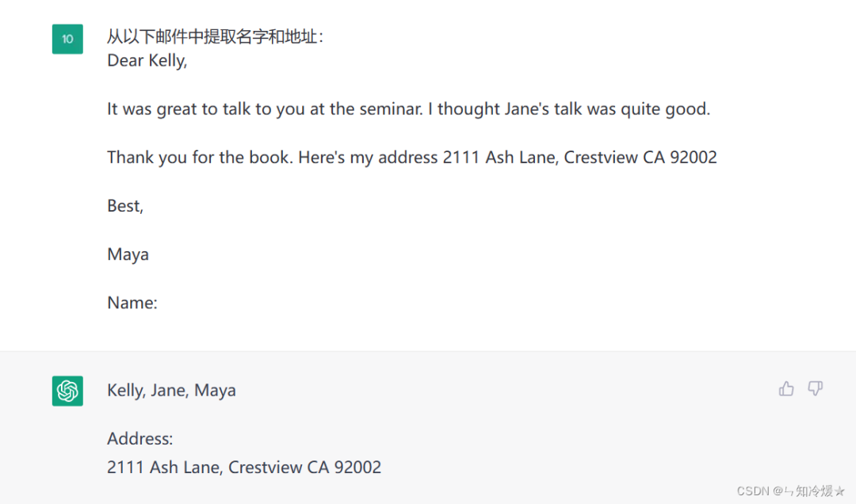Click "Thank you for the book" sentence
Viewport: 856px width, 504px height.
click(200, 158)
